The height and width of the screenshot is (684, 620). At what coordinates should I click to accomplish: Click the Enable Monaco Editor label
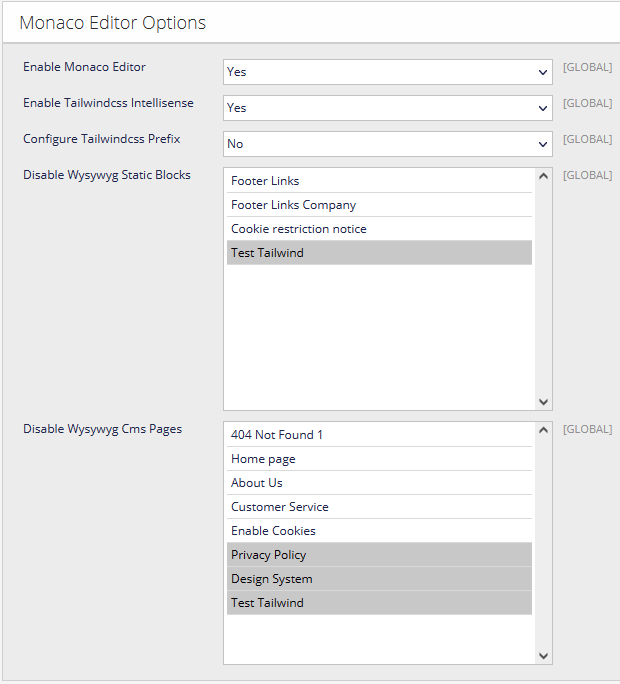[x=84, y=67]
